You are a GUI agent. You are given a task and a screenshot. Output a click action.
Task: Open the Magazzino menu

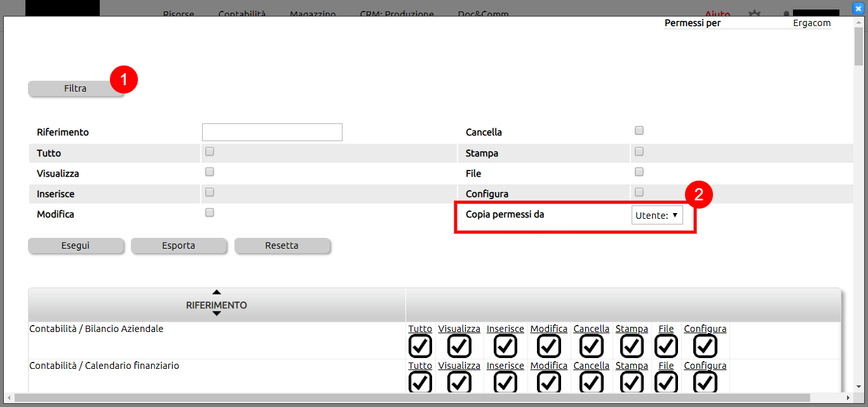point(313,13)
